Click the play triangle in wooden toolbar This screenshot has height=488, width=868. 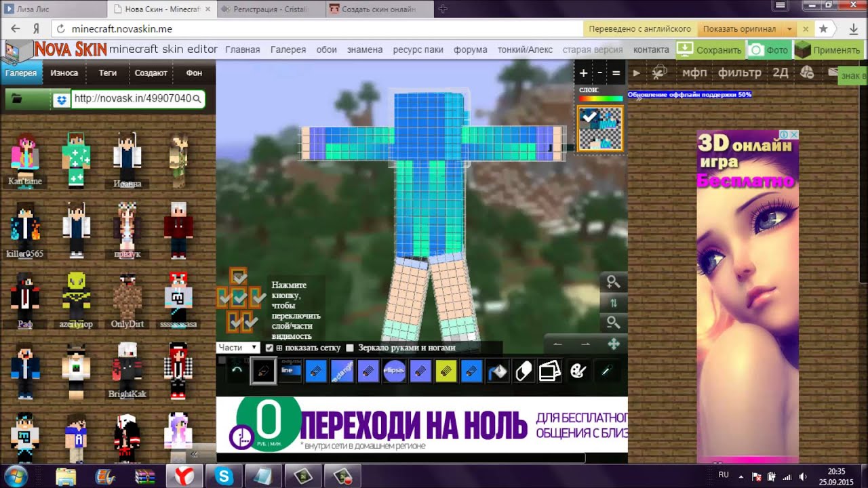coord(636,73)
